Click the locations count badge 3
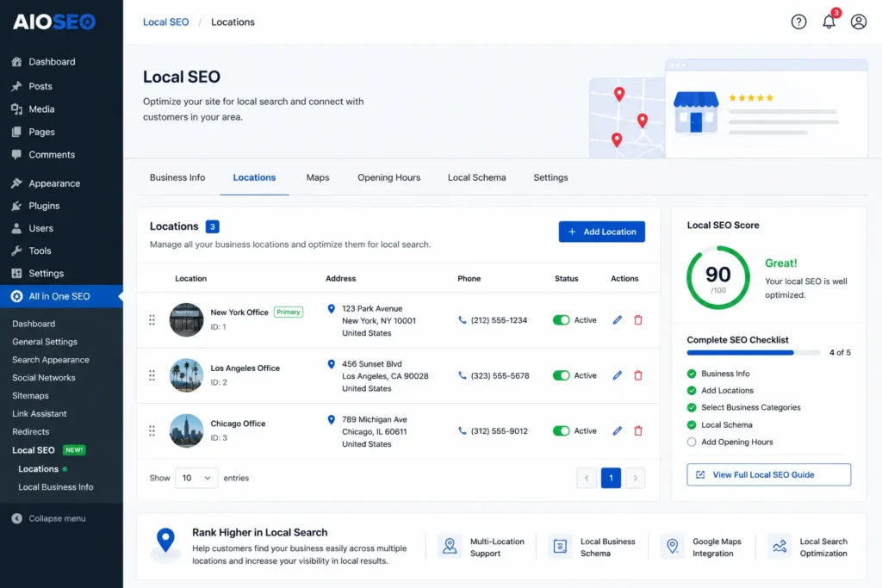This screenshot has height=588, width=882. [213, 226]
